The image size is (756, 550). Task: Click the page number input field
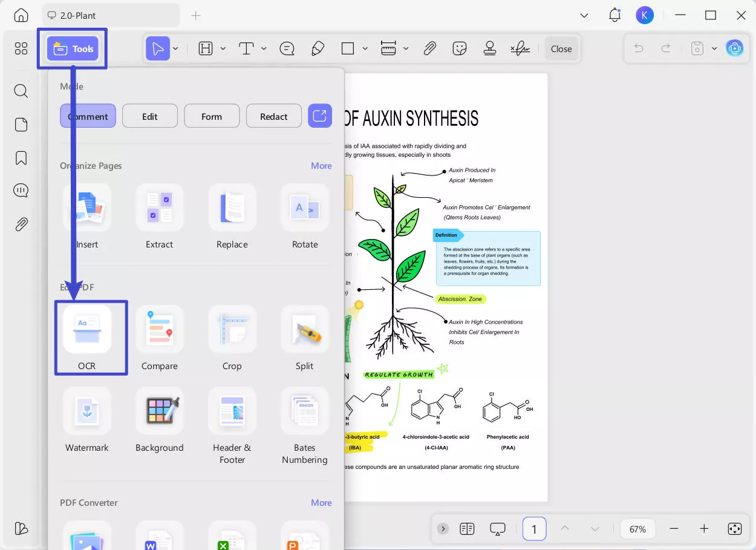coord(534,529)
